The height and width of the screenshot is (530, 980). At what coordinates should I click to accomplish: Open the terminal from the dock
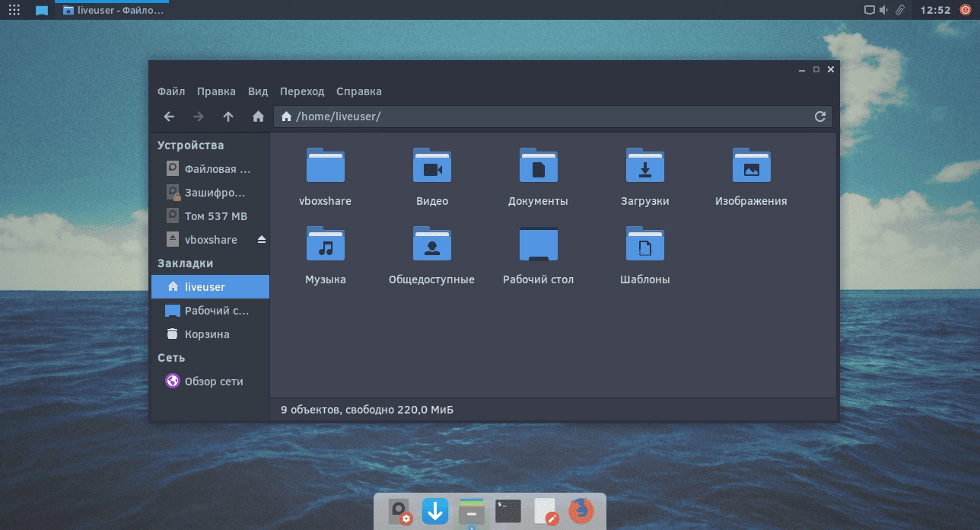pyautogui.click(x=508, y=512)
